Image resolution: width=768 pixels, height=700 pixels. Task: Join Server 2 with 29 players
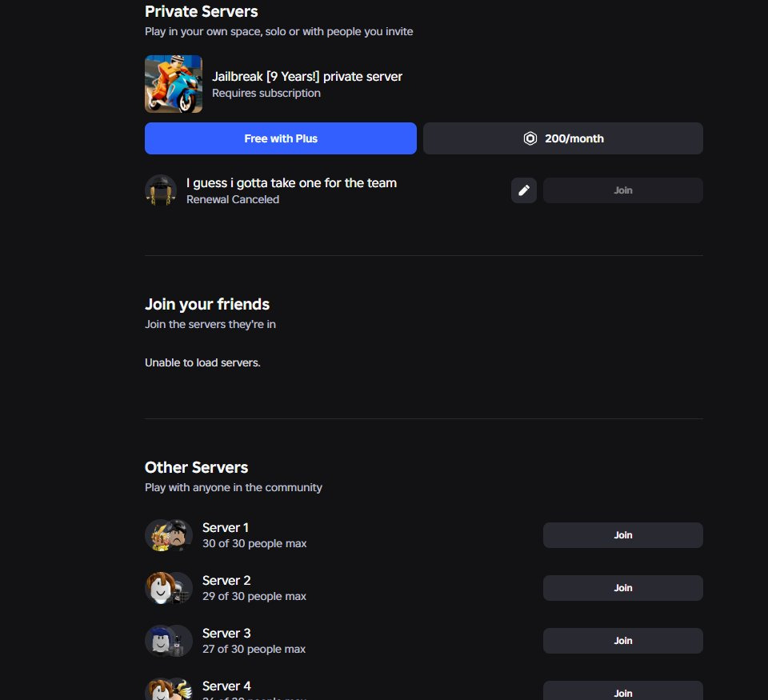(x=622, y=588)
